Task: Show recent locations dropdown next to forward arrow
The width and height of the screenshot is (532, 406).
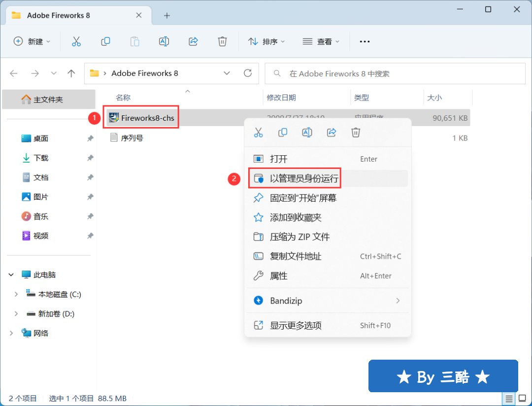Action: [54, 73]
